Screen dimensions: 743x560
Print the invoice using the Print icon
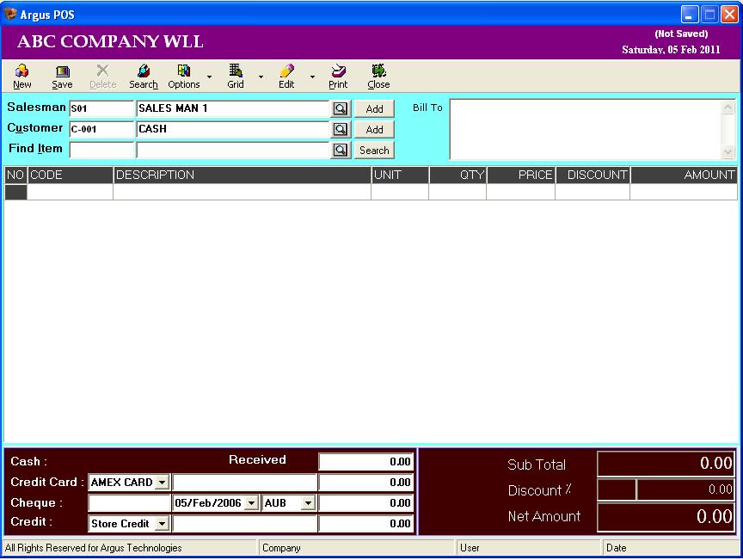click(338, 76)
